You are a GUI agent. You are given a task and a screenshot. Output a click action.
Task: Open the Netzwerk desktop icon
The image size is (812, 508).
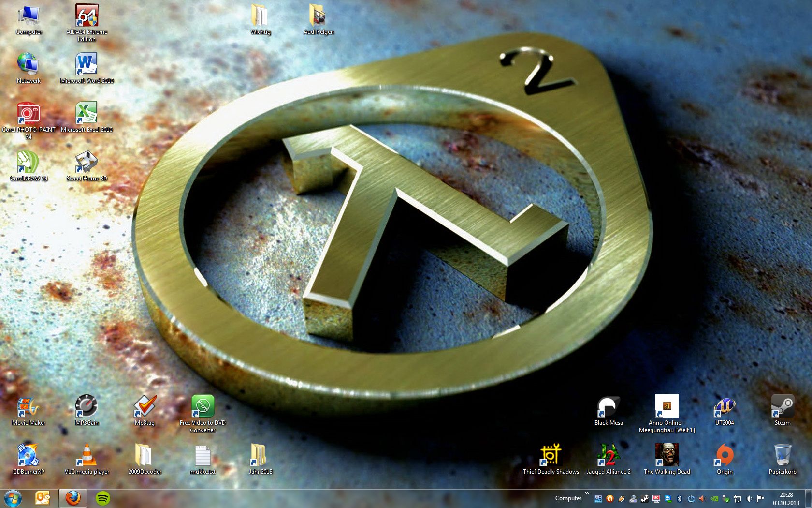[x=29, y=69]
